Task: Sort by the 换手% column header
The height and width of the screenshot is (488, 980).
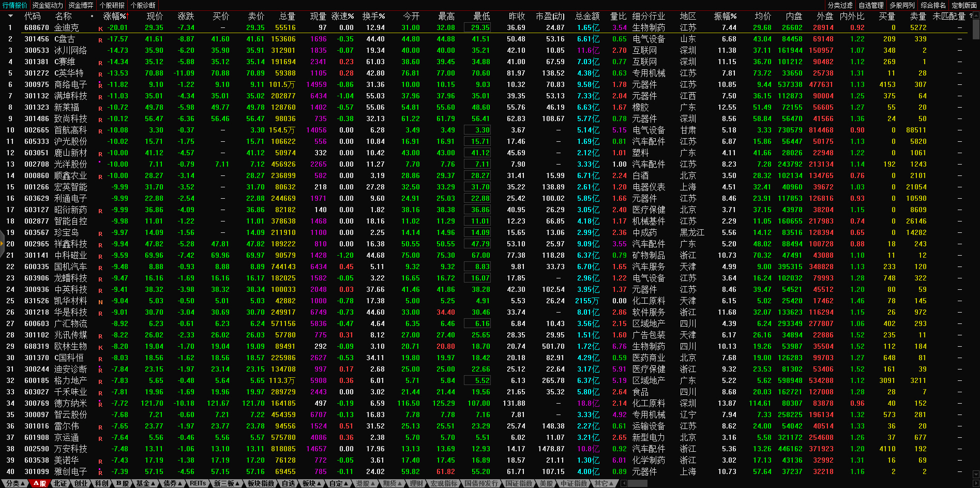Action: 373,16
